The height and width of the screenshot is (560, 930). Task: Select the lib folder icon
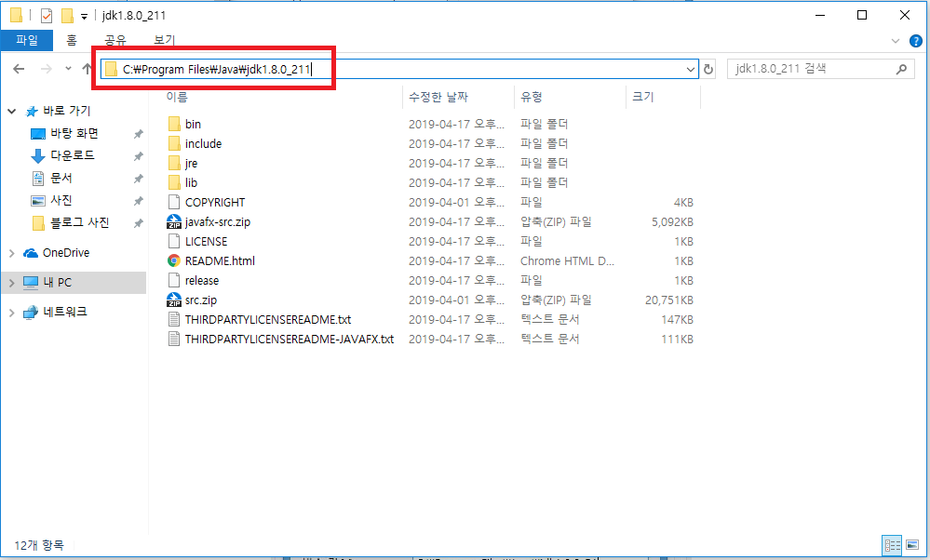(x=174, y=182)
